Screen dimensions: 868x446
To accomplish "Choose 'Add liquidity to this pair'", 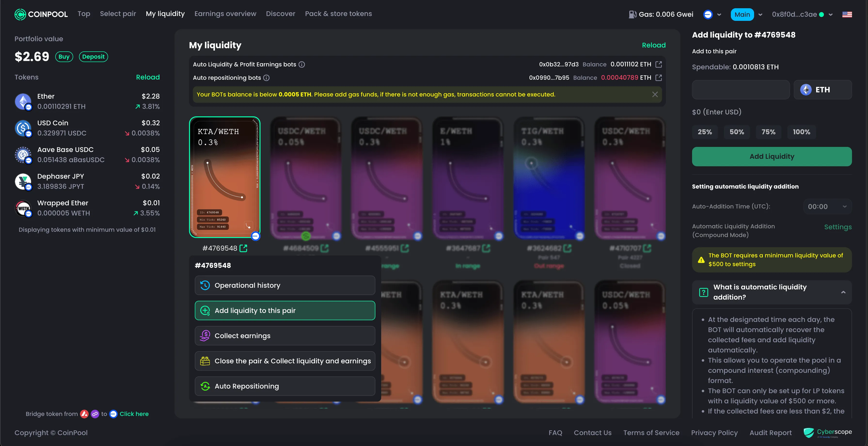I will (285, 311).
